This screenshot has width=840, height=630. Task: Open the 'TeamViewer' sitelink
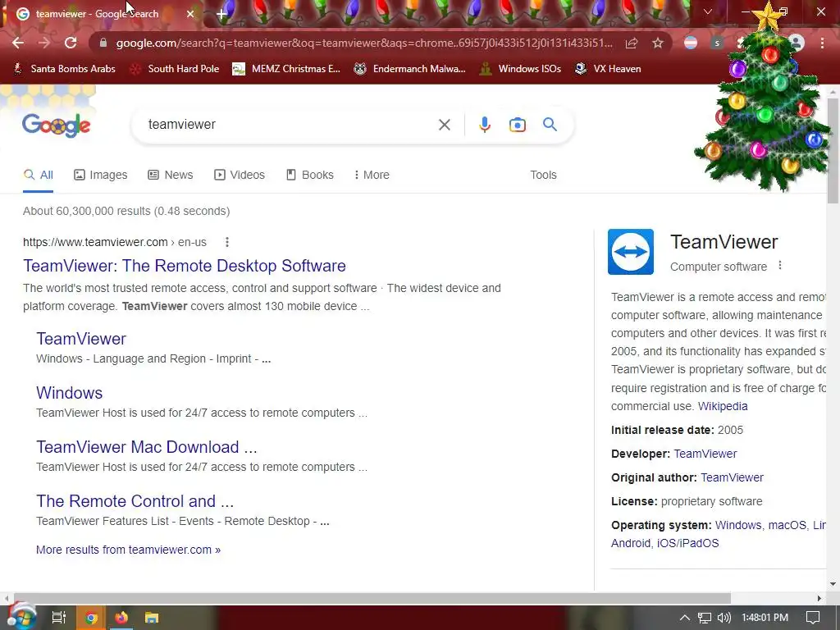[81, 339]
